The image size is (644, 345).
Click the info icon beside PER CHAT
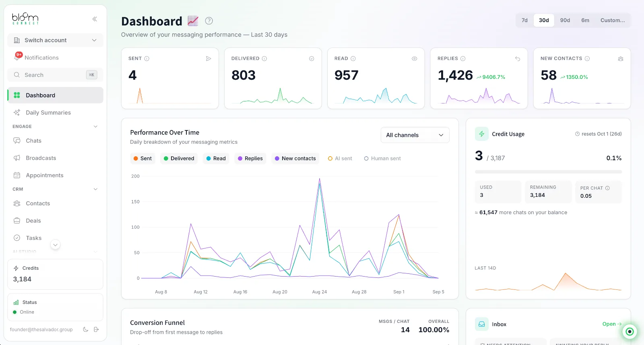(x=607, y=188)
